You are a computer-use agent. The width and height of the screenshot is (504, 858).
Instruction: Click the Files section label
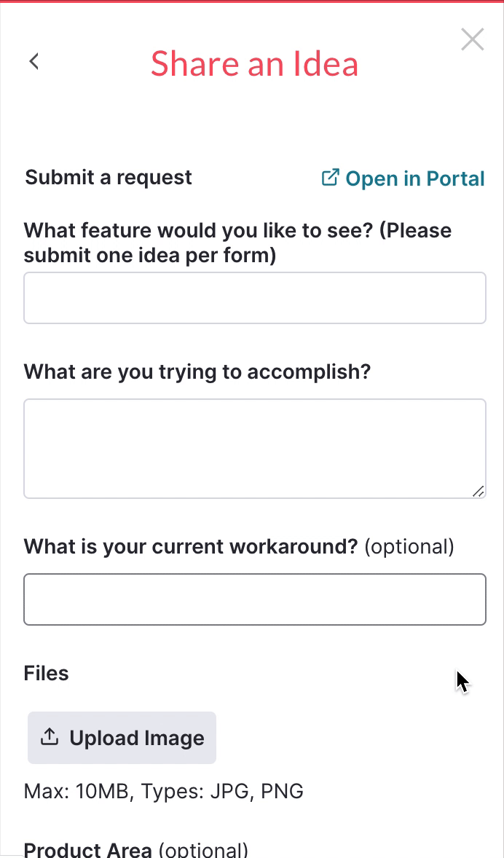[x=47, y=673]
